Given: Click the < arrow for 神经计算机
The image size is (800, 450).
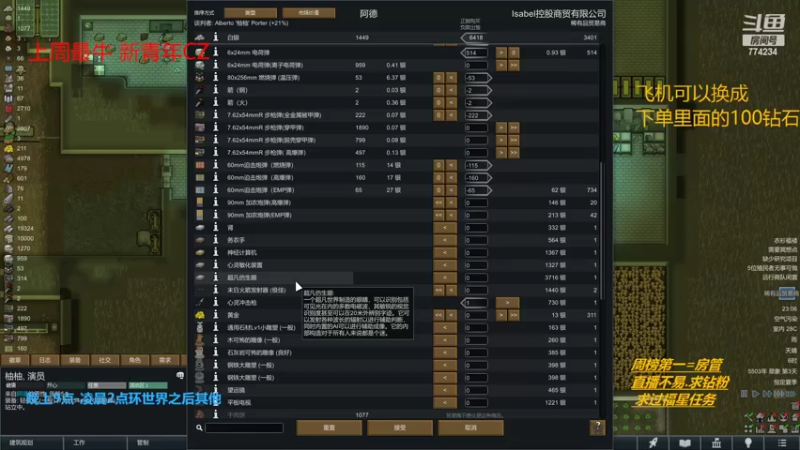Looking at the screenshot, I should 445,253.
